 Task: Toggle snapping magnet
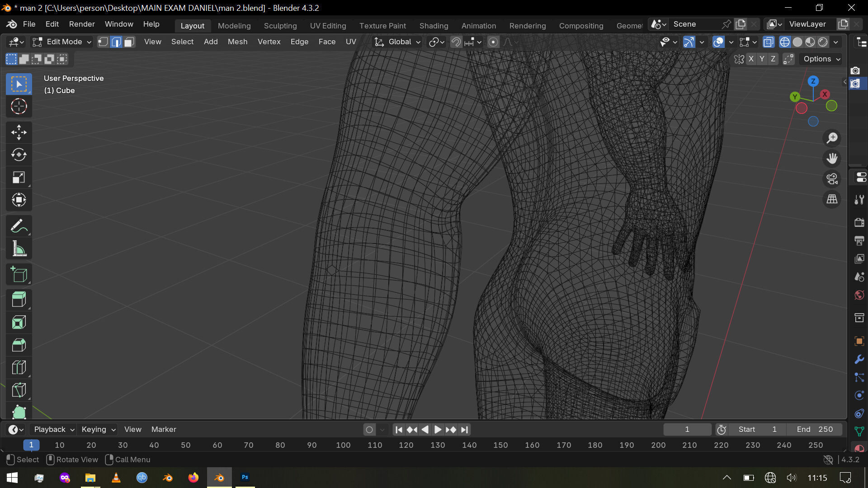[456, 42]
